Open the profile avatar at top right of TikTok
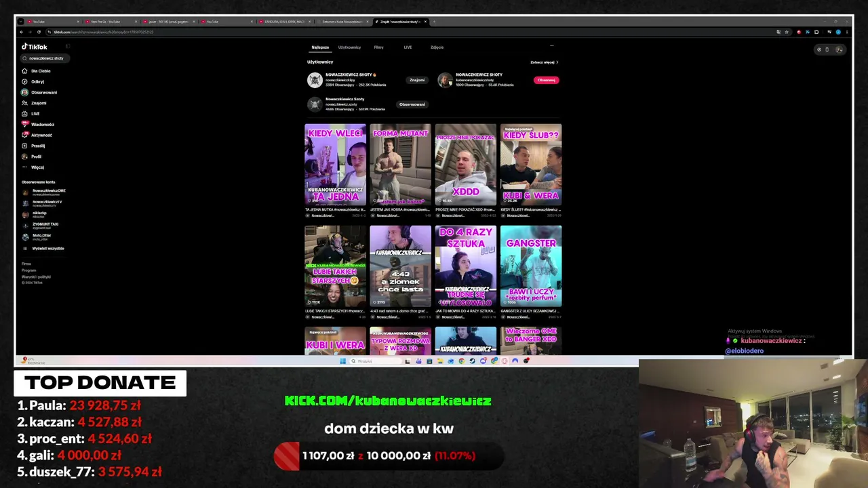Viewport: 868px width, 488px height. coord(839,49)
